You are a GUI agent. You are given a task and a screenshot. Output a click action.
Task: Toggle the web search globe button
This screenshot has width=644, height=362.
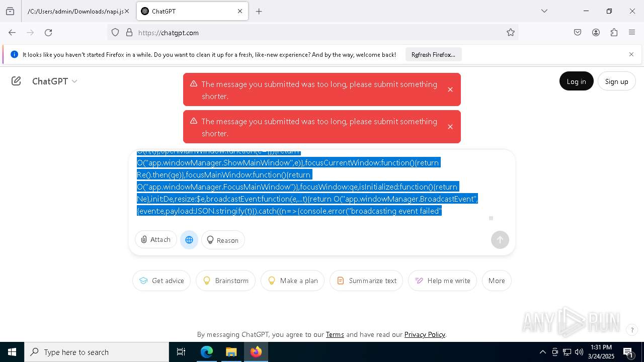pyautogui.click(x=189, y=240)
